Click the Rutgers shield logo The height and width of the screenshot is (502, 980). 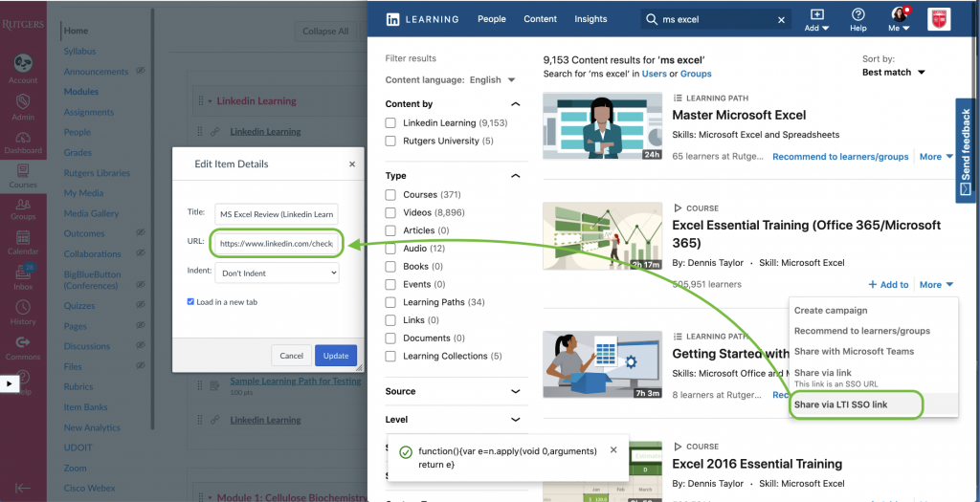939,19
